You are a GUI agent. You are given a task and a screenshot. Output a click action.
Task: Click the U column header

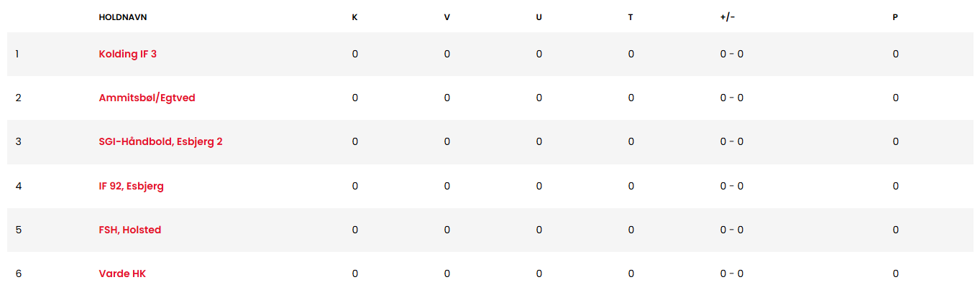coord(539,17)
